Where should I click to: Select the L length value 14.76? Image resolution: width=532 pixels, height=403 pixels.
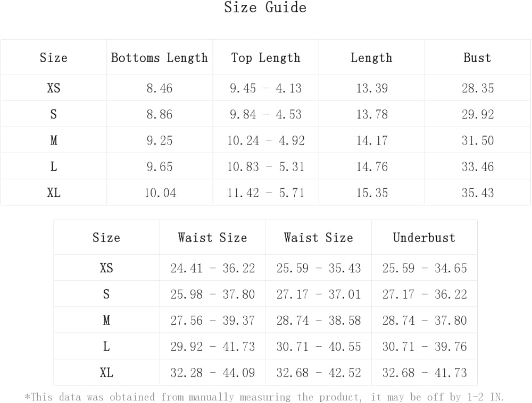372,167
